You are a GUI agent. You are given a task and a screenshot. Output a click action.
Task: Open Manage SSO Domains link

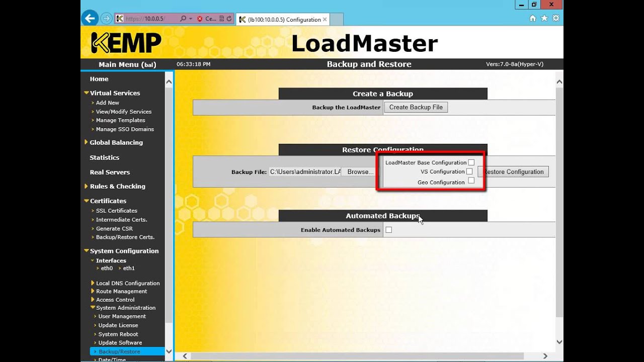[x=125, y=129]
